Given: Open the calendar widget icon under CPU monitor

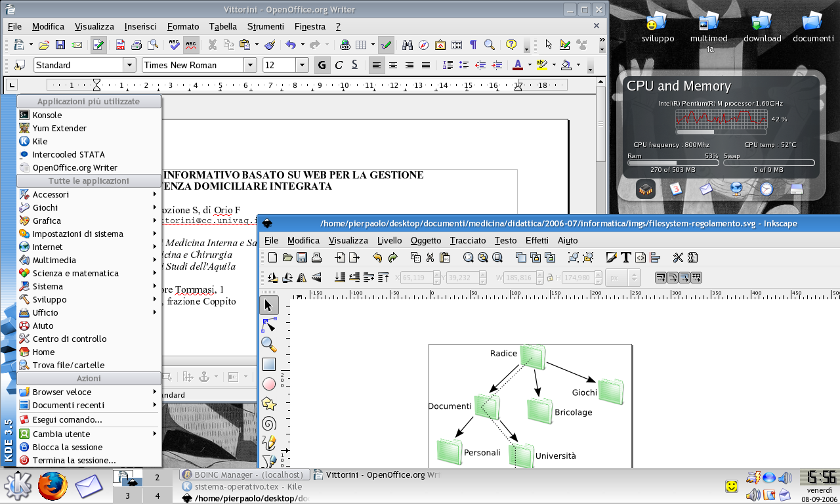Looking at the screenshot, I should [676, 189].
